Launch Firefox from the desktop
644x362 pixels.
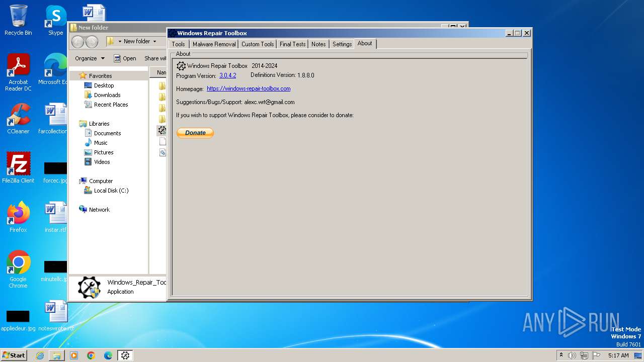(18, 217)
